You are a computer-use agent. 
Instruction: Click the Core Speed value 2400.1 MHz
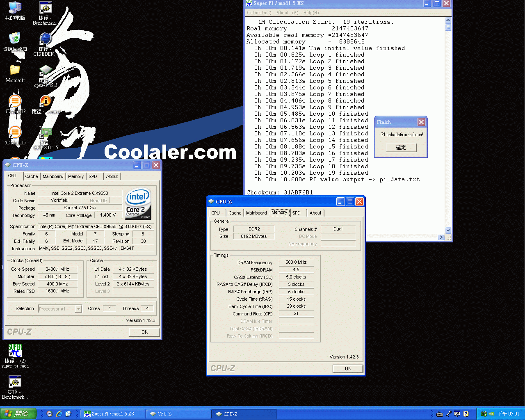(57, 269)
